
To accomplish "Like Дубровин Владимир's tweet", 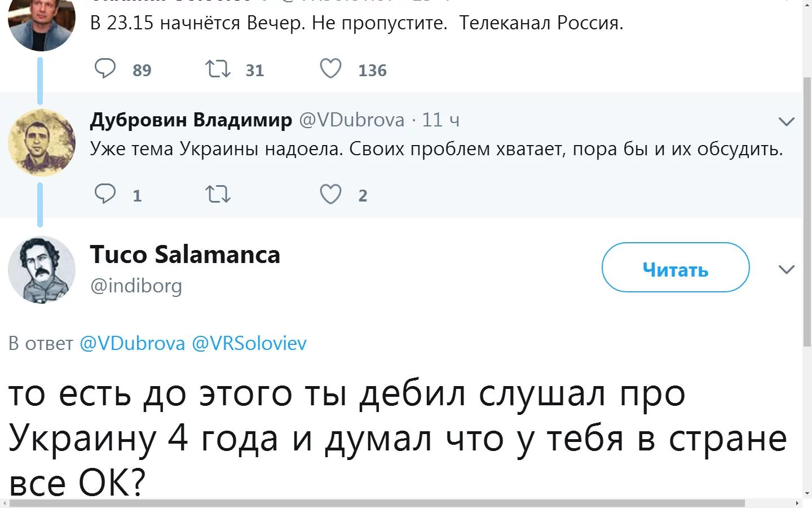I will (x=330, y=194).
